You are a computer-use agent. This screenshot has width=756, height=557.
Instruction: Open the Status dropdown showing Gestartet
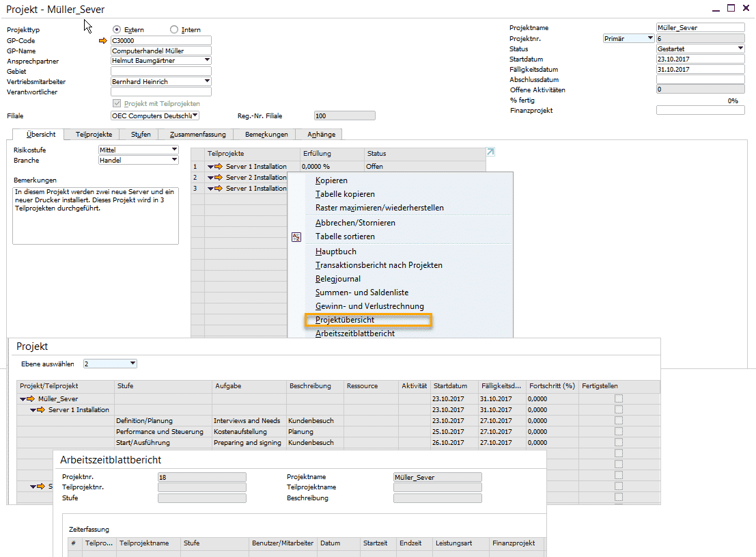click(740, 49)
